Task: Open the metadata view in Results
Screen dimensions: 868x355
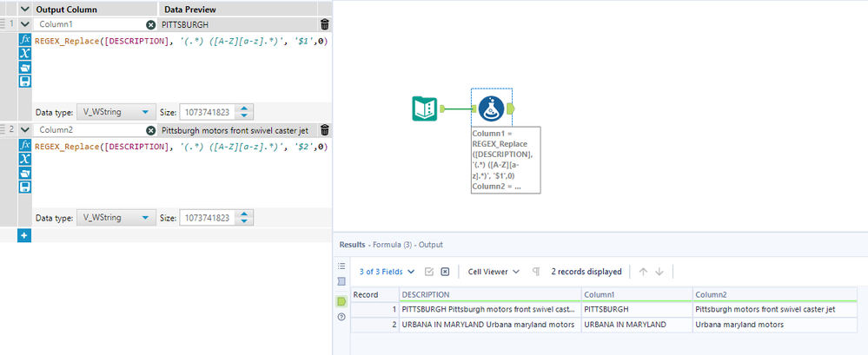Action: click(x=341, y=281)
